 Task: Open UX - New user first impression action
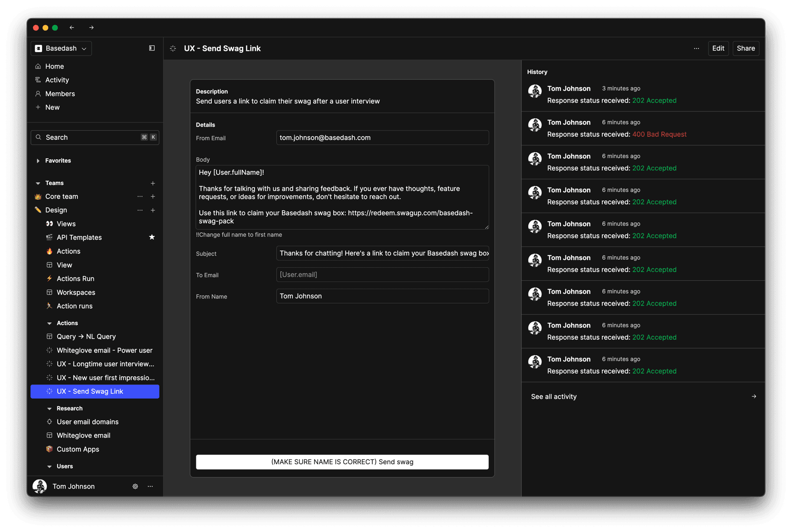[x=95, y=378]
